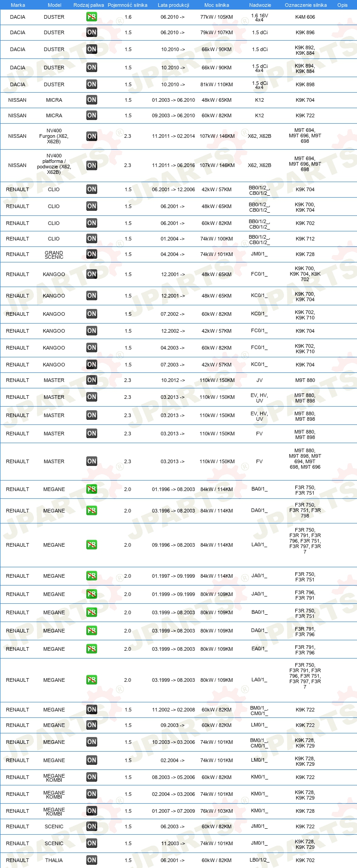The image size is (357, 868).
Task: Click production dates 10.2003 -> 03.2006
Action: [173, 742]
